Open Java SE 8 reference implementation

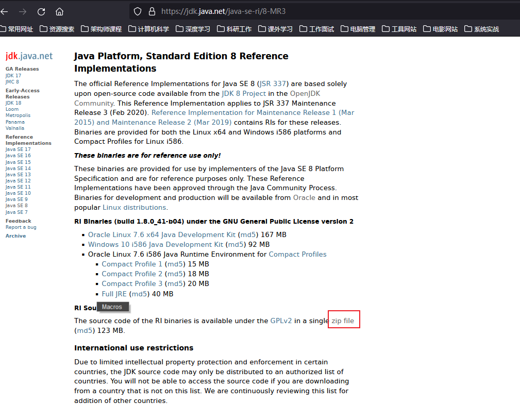(x=16, y=206)
